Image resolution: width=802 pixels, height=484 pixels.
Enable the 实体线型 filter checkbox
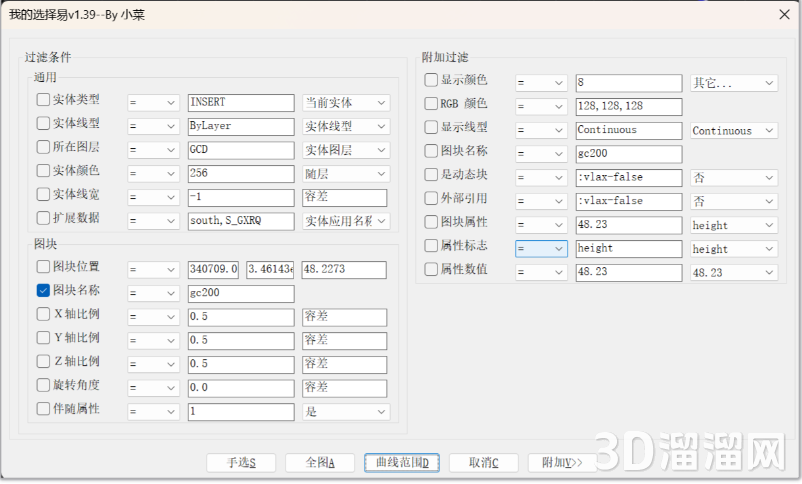coord(43,123)
